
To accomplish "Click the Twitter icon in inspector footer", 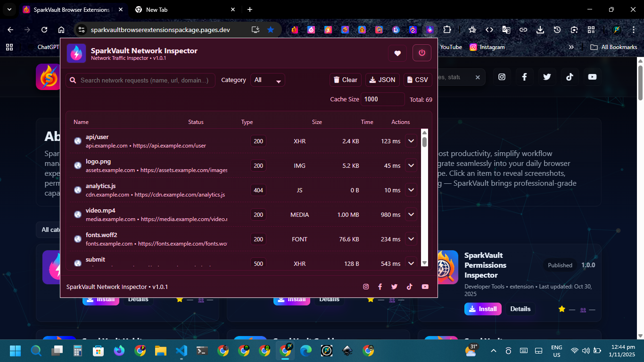I will (395, 287).
